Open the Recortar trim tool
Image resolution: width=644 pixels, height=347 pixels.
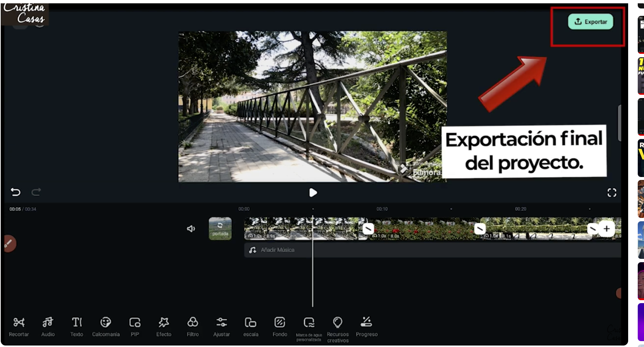point(19,327)
